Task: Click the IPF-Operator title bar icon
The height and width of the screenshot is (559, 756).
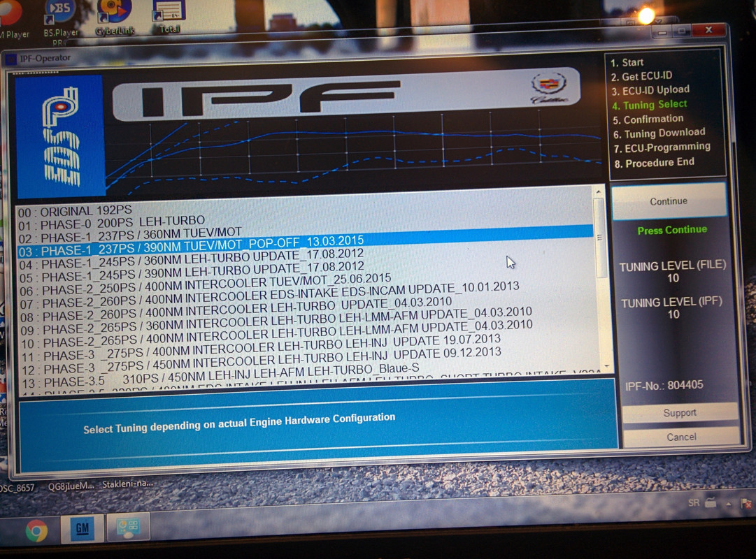Action: tap(10, 60)
